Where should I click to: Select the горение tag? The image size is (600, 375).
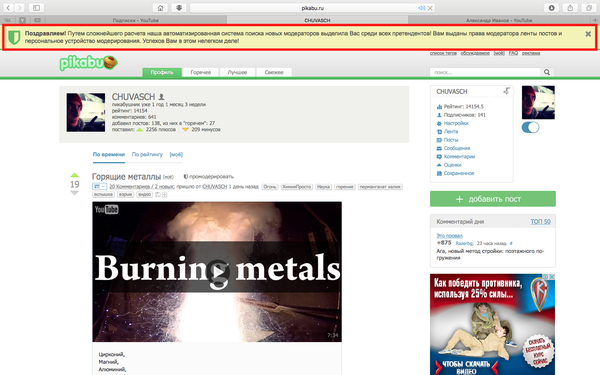(x=345, y=187)
